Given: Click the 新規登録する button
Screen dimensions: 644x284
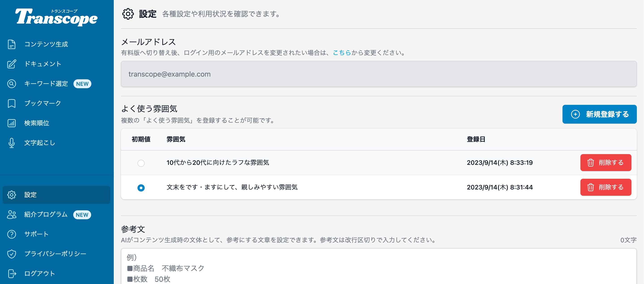Looking at the screenshot, I should pyautogui.click(x=599, y=114).
